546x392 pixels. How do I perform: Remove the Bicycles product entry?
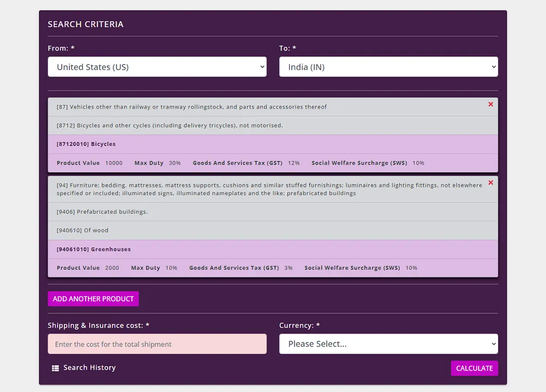click(491, 104)
